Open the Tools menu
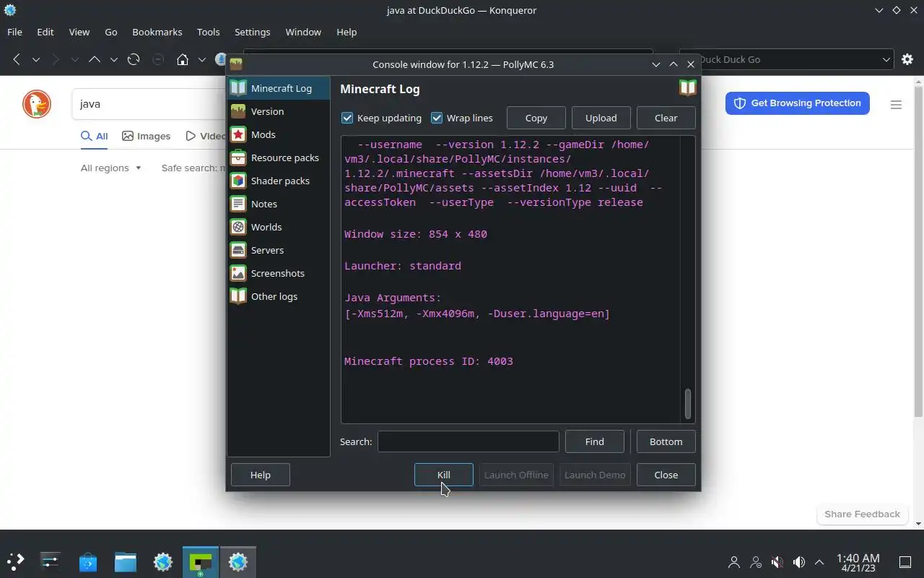 click(x=209, y=32)
